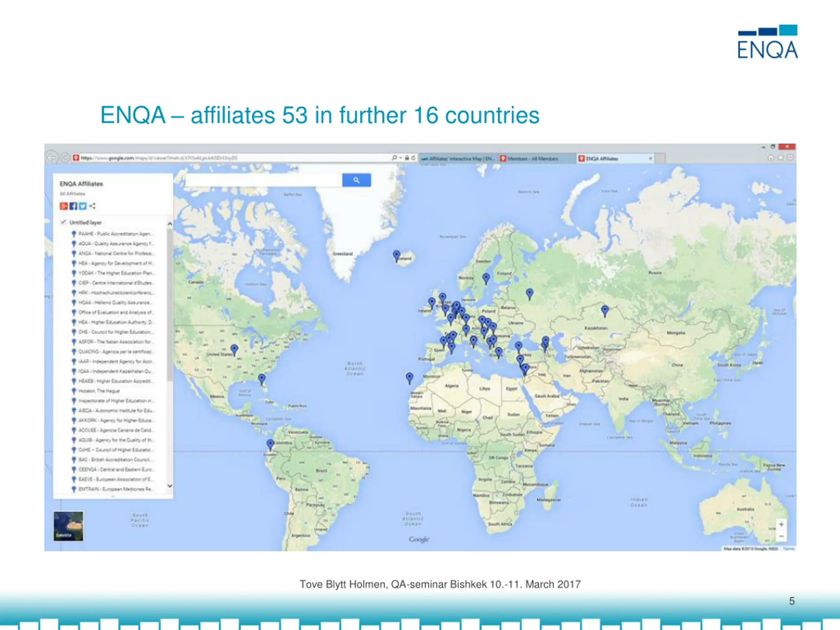Click scroll-down arrow of affiliates list
The height and width of the screenshot is (630, 840).
point(170,486)
